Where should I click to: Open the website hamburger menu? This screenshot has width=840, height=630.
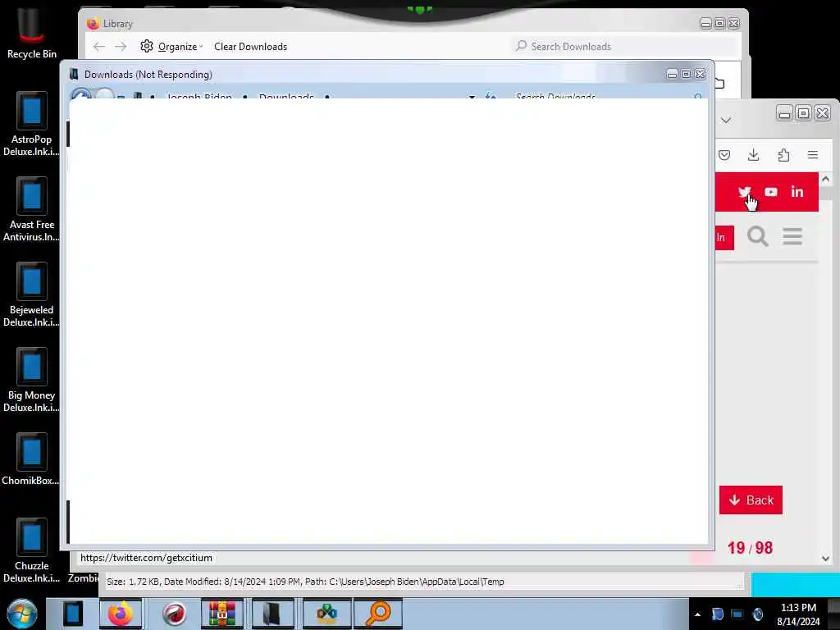(792, 236)
